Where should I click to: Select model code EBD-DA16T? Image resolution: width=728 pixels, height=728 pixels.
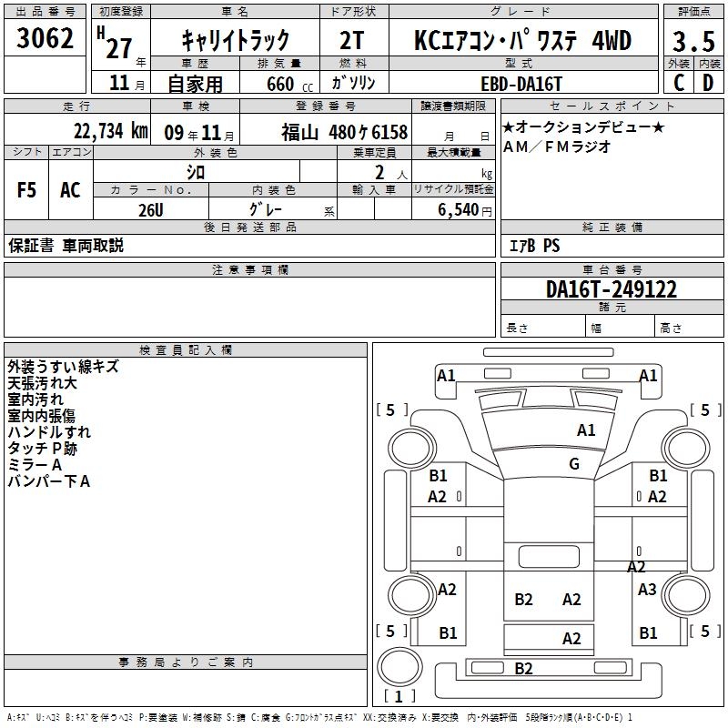click(521, 83)
